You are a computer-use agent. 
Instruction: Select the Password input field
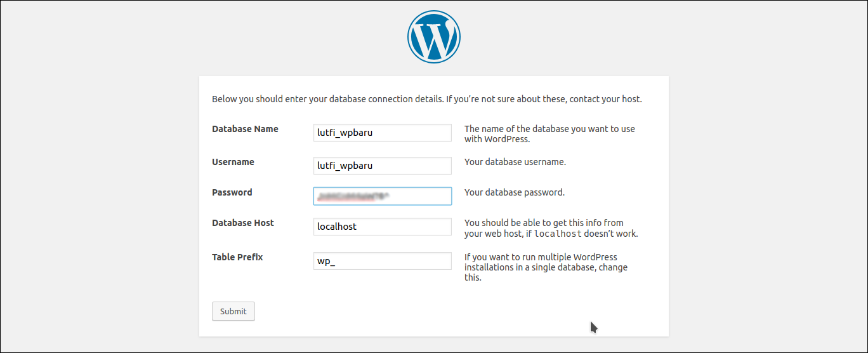(383, 196)
